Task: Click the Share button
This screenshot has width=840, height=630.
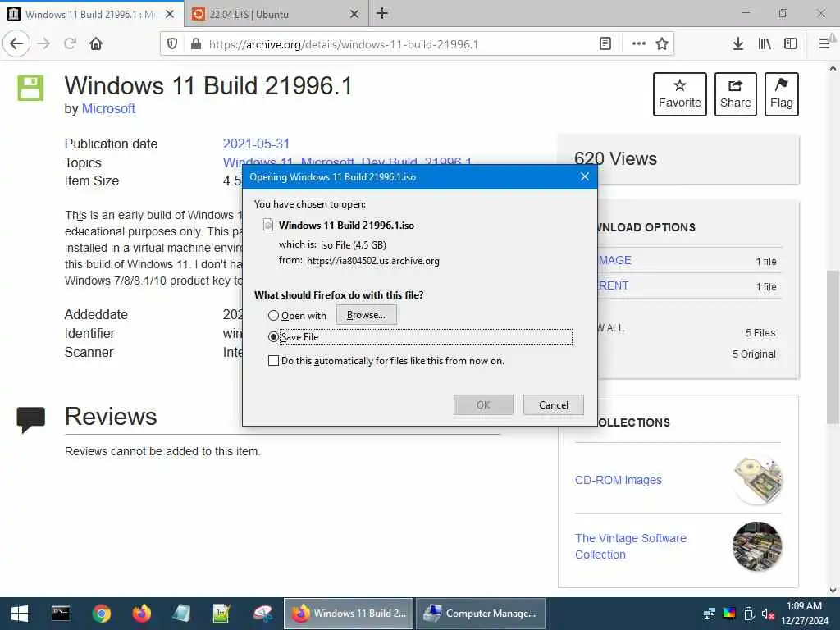Action: coord(735,94)
